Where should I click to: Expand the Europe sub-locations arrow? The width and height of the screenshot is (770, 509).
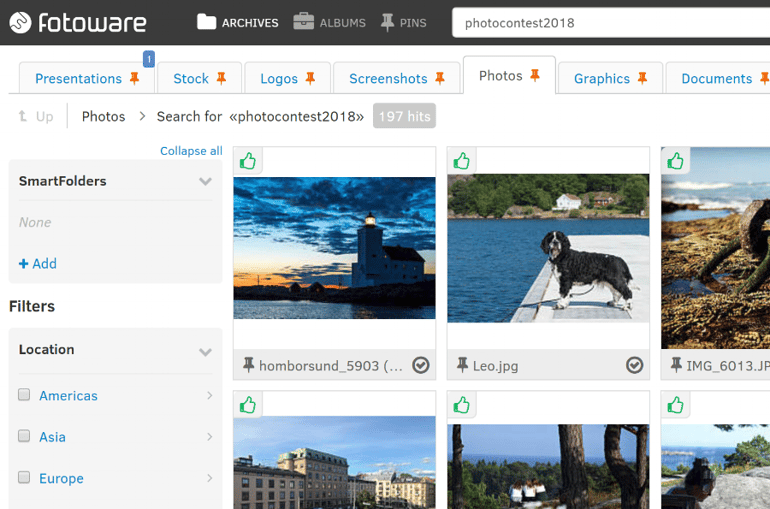(210, 478)
